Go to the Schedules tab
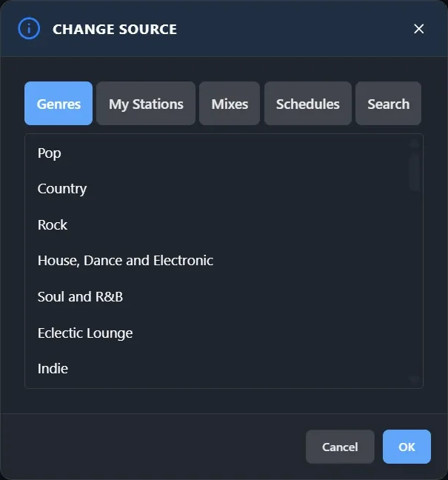 (308, 104)
